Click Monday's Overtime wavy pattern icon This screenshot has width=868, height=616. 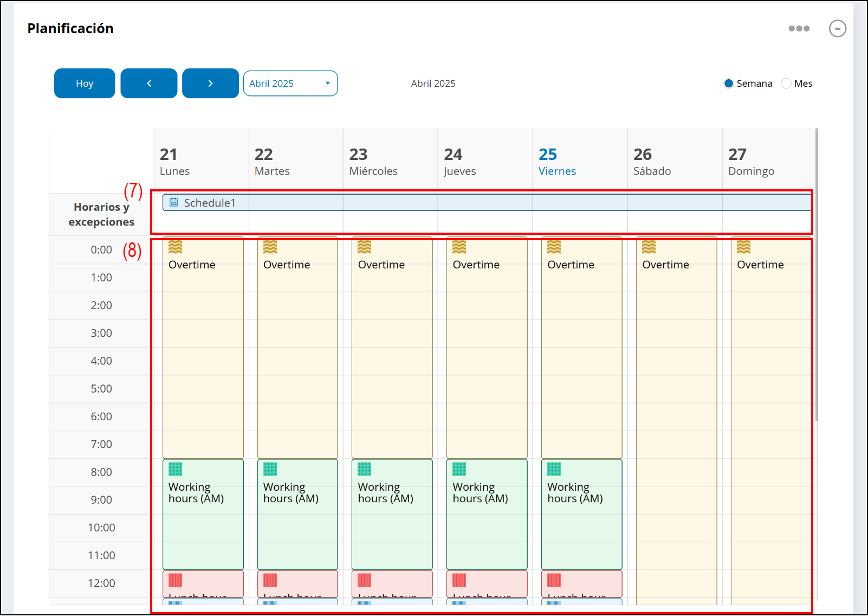pyautogui.click(x=175, y=247)
